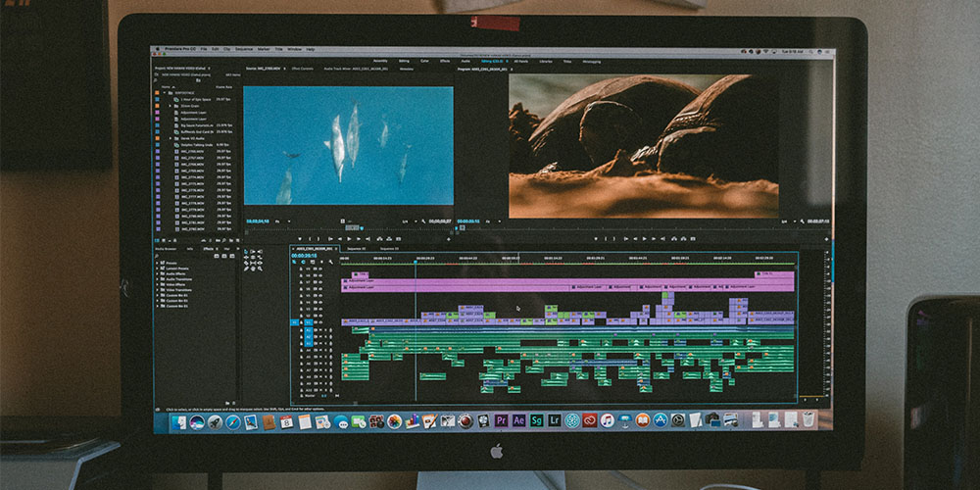Switch the Project panel to icon view
Viewport: 980px width, 490px height.
tap(163, 241)
